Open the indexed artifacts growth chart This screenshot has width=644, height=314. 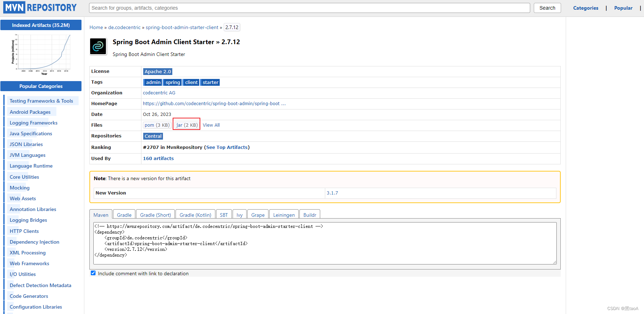[x=41, y=54]
